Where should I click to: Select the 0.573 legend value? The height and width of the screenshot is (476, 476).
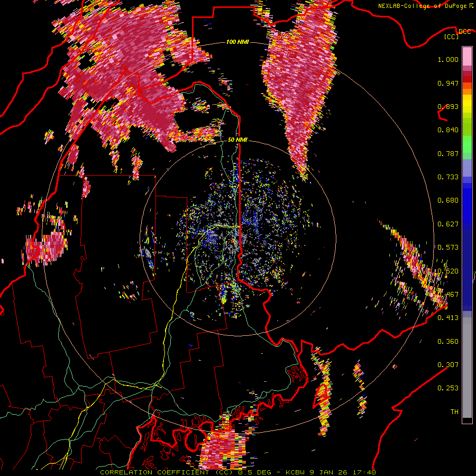[448, 248]
